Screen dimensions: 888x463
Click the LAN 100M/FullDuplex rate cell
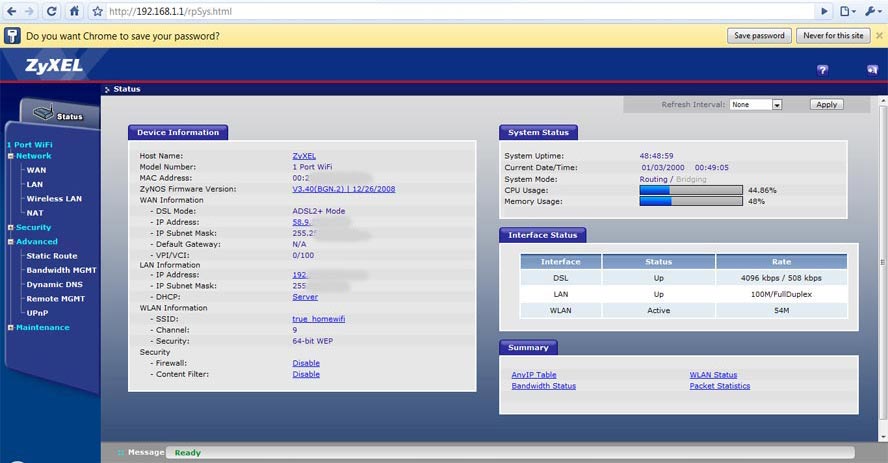pyautogui.click(x=781, y=294)
